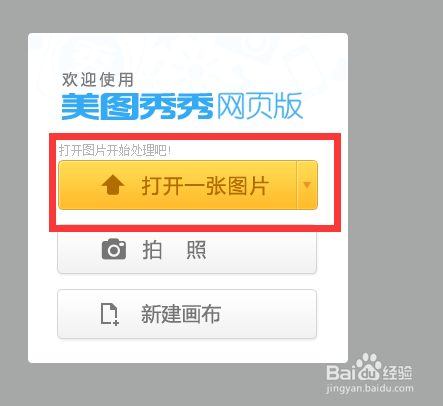Click the Bai text of the Baidu logo
Viewport: 443px width, 406px height.
[340, 372]
